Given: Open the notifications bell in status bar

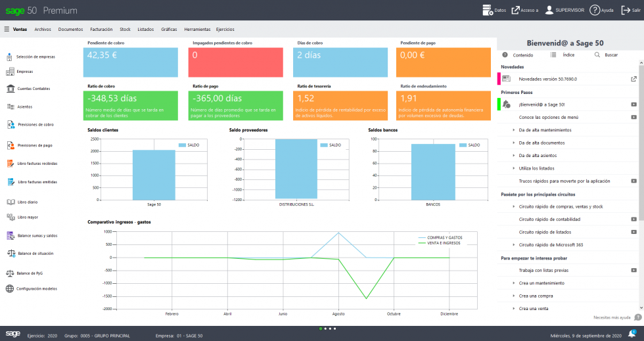Looking at the screenshot, I should (x=632, y=334).
